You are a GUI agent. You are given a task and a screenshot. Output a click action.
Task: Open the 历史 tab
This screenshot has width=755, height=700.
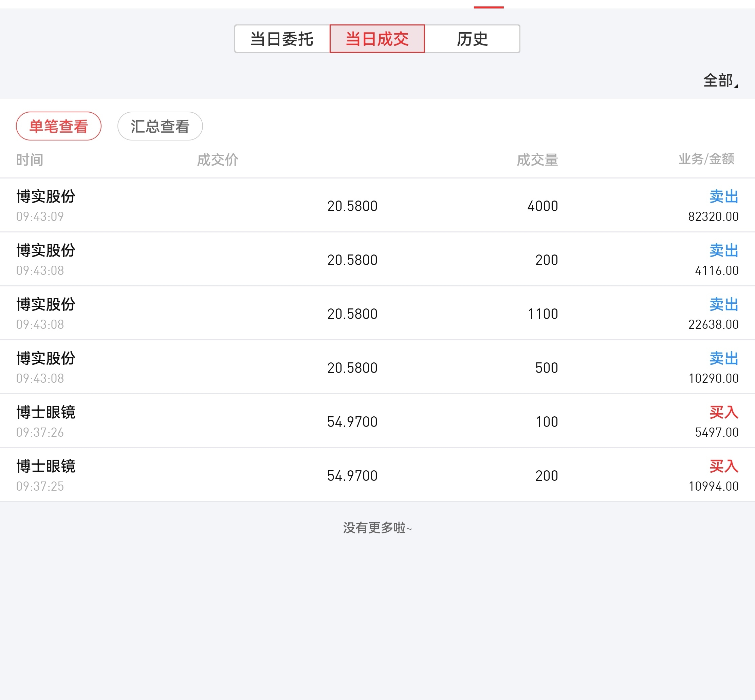pyautogui.click(x=472, y=39)
